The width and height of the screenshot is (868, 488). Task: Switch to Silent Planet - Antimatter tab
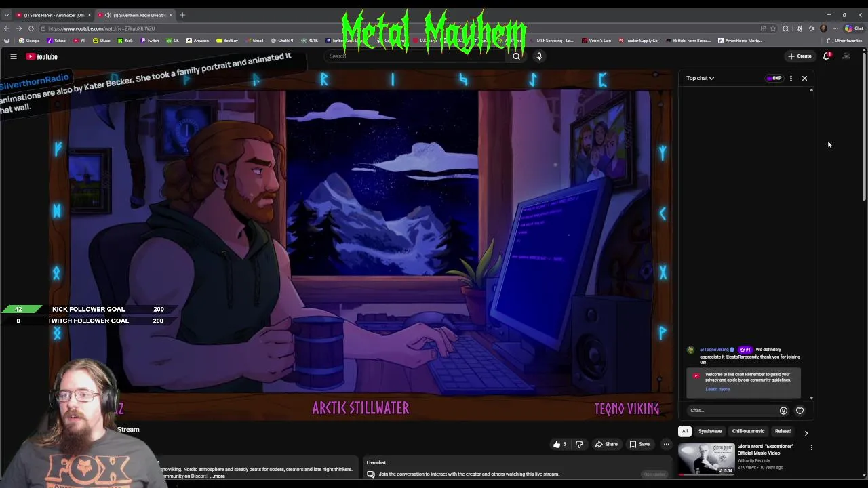pos(54,15)
